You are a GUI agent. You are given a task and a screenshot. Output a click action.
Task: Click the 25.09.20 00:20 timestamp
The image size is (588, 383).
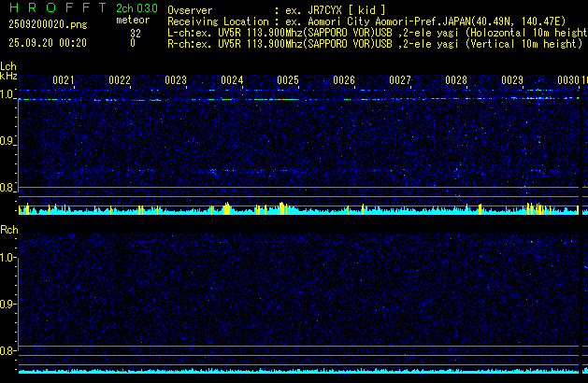pos(47,43)
